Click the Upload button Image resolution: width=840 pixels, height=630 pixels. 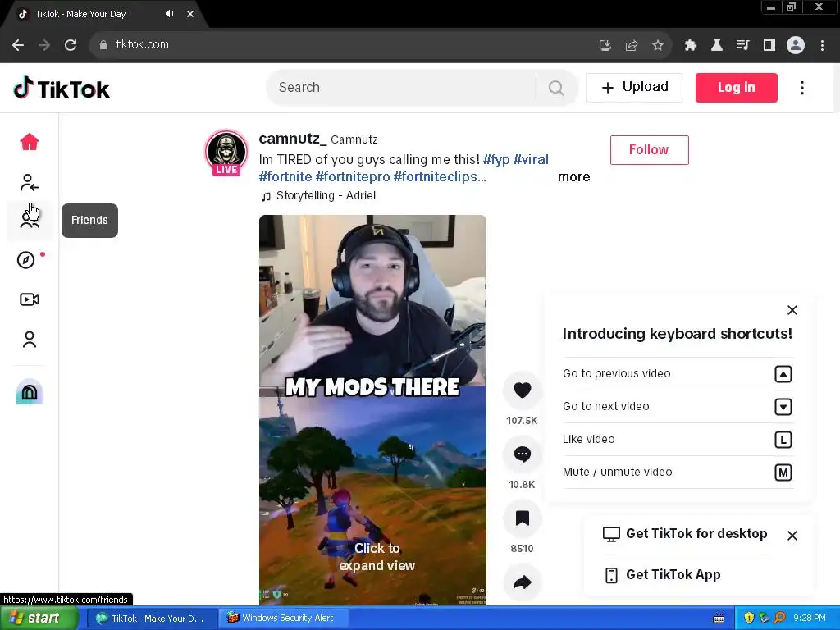pyautogui.click(x=634, y=87)
